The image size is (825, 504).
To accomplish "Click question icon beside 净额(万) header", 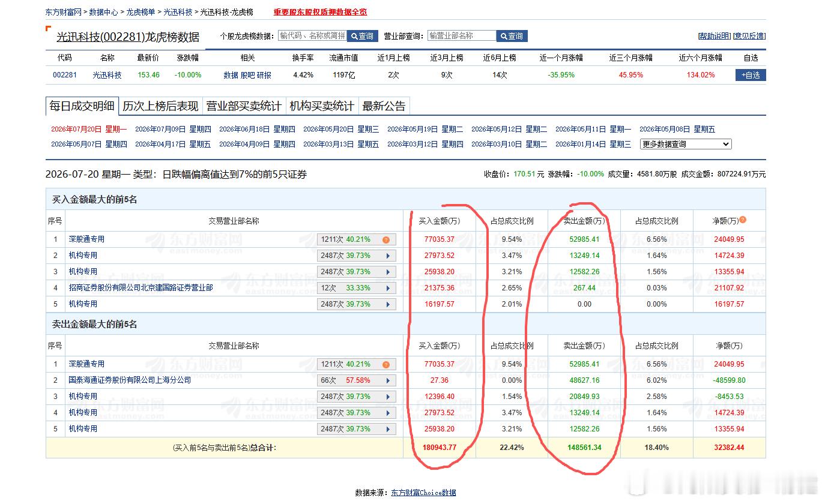I will (x=743, y=220).
